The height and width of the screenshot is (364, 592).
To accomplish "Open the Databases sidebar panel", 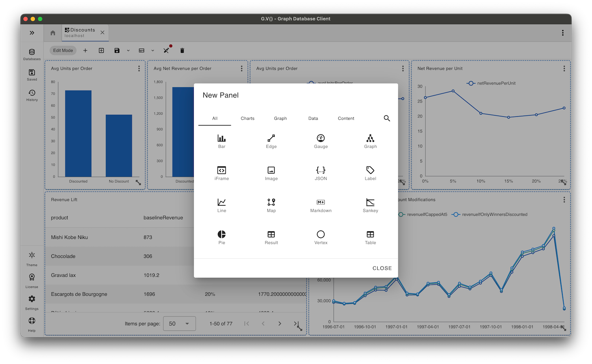I will [32, 54].
